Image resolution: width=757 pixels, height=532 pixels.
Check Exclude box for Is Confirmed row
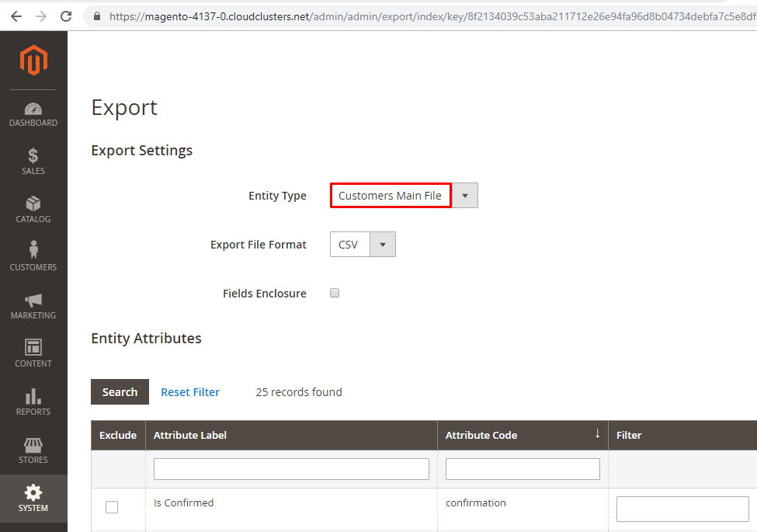[x=112, y=507]
